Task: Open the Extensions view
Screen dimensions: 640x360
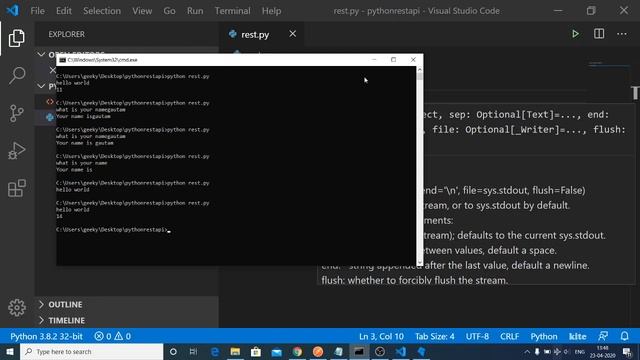Action: [17, 188]
